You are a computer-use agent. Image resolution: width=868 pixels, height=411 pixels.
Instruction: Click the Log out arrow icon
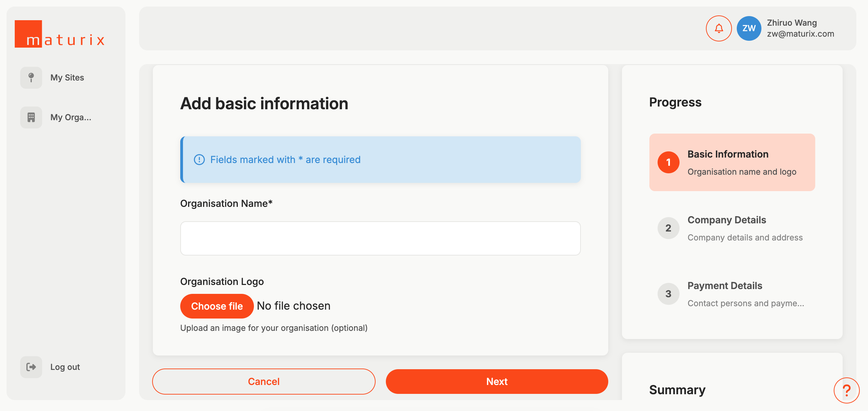tap(31, 367)
